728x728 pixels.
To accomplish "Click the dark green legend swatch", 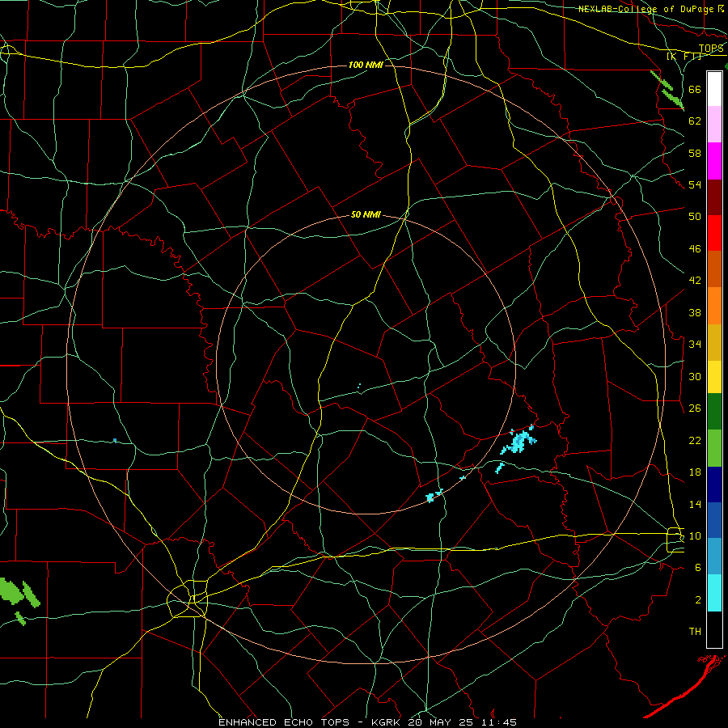I will point(714,412).
